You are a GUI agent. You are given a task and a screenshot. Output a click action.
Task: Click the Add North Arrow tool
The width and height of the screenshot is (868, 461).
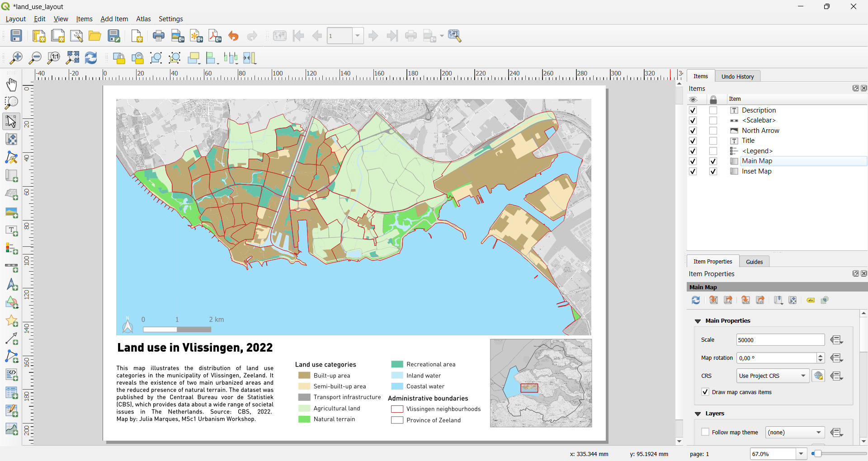pyautogui.click(x=11, y=285)
